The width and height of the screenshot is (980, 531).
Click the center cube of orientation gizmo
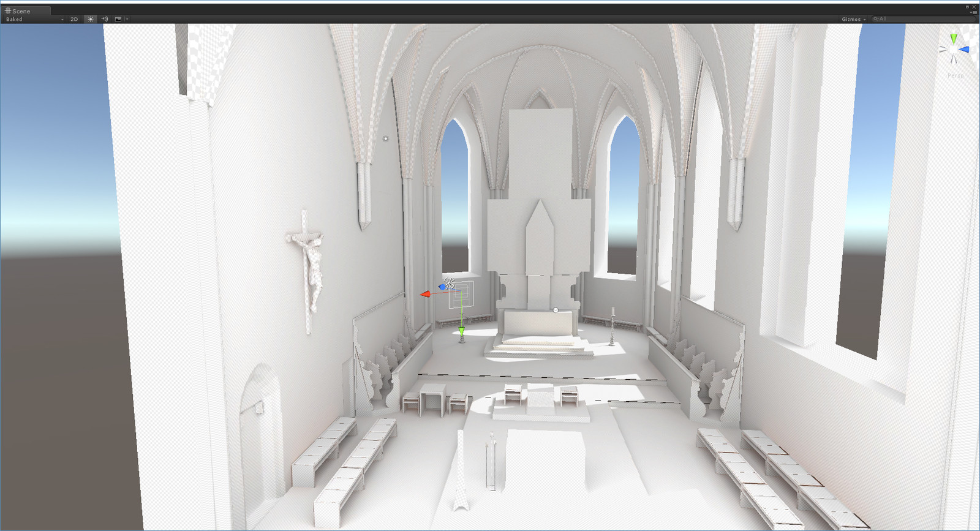click(954, 50)
